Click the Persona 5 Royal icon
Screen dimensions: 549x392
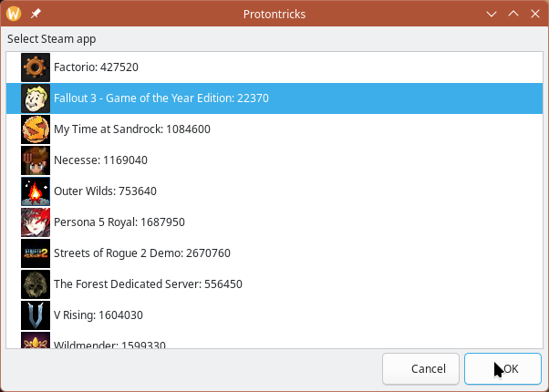click(36, 222)
